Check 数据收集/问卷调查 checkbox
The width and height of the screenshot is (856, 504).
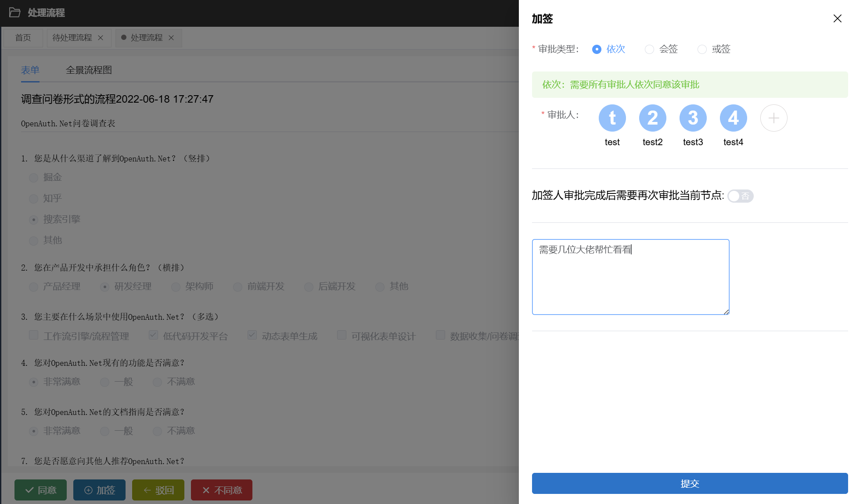click(440, 335)
